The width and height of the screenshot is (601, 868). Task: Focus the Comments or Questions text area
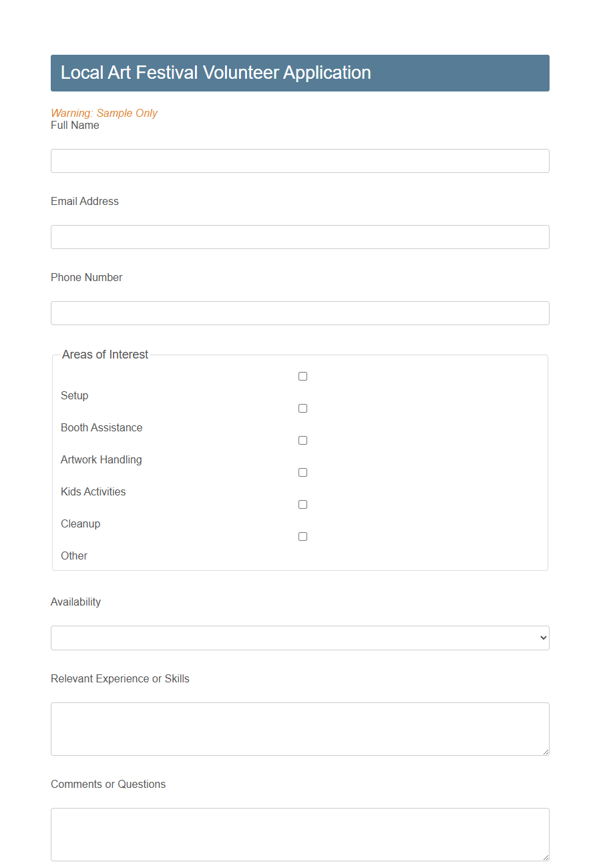pyautogui.click(x=300, y=833)
